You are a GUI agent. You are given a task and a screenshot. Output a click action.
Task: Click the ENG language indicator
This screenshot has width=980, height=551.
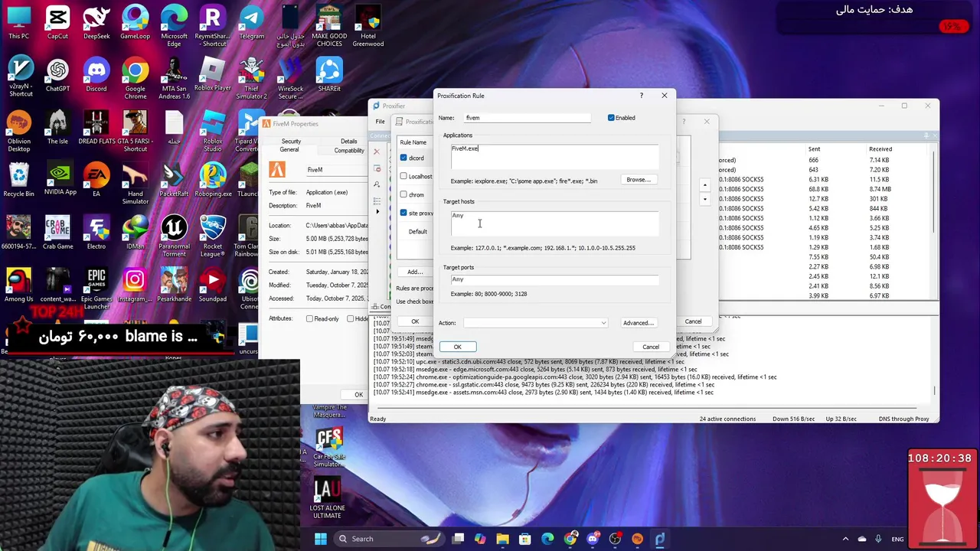point(897,539)
